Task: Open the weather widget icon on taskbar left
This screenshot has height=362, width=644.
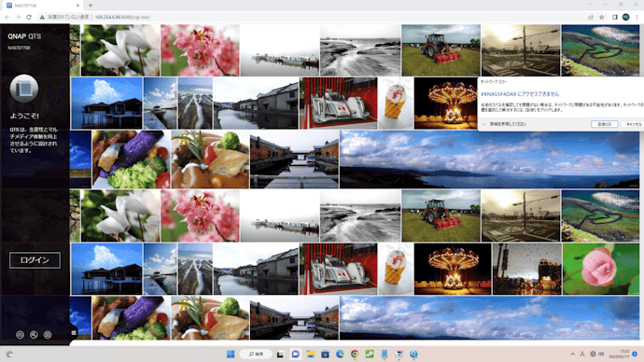Action: point(9,354)
